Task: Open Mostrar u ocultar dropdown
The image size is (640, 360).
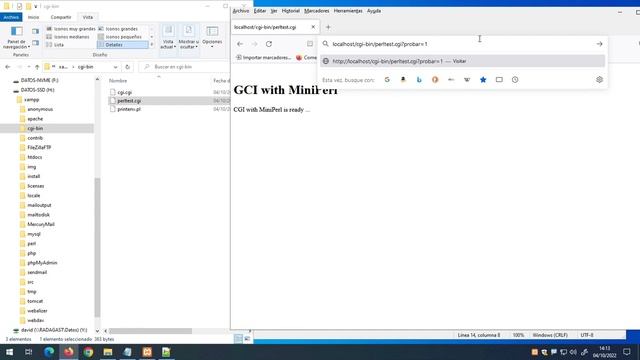Action: tap(189, 38)
